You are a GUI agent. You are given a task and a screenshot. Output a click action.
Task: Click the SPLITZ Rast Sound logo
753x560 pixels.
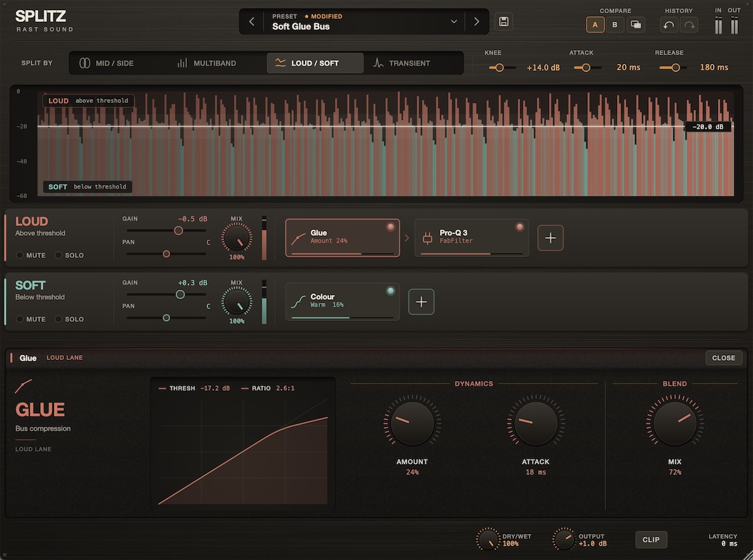point(44,21)
